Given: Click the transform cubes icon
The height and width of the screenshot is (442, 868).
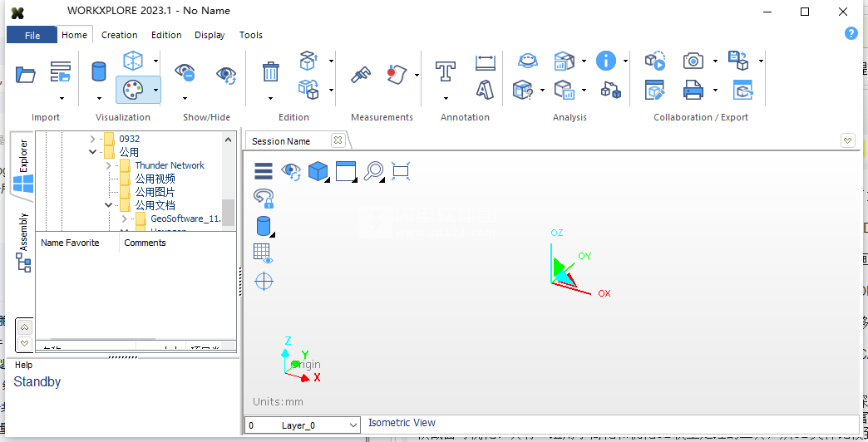Looking at the screenshot, I should pos(309,89).
